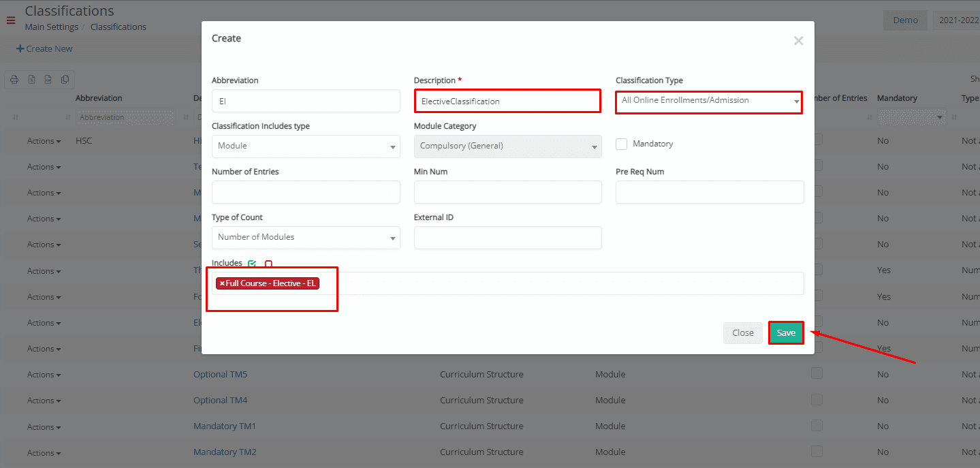This screenshot has height=468, width=980.
Task: Open the Classification Includes type dropdown
Action: click(306, 146)
